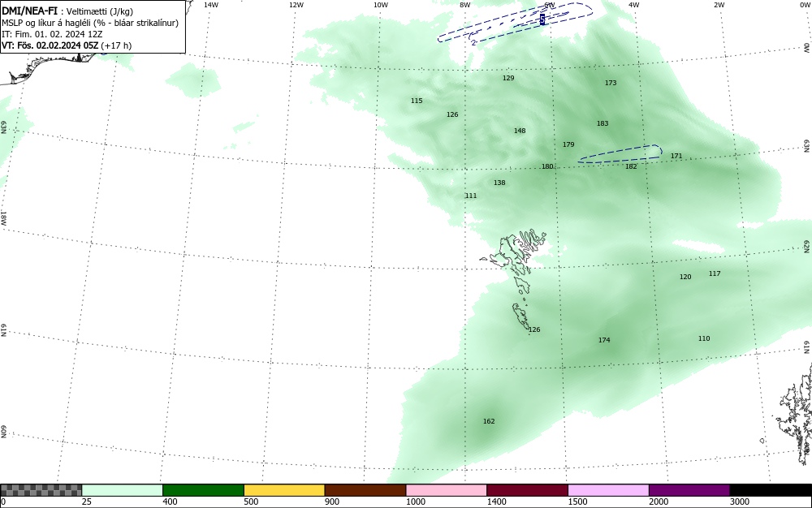Select the map value 148
812x508 pixels.
point(520,131)
